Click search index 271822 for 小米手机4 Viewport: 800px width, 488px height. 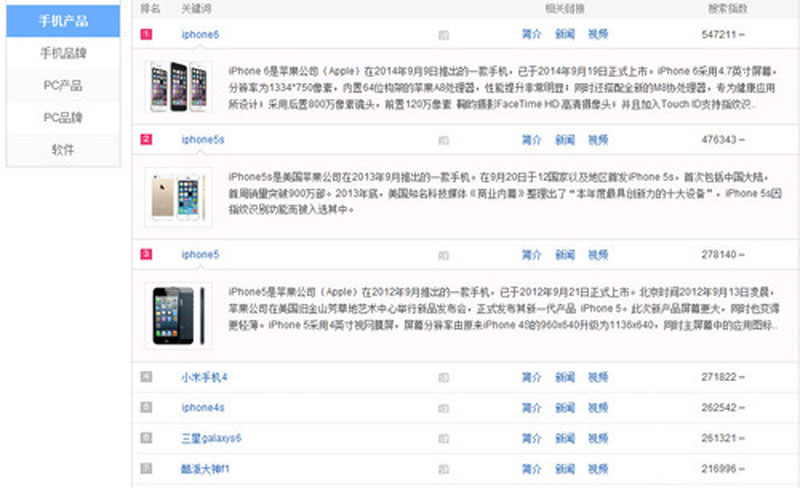pos(719,377)
